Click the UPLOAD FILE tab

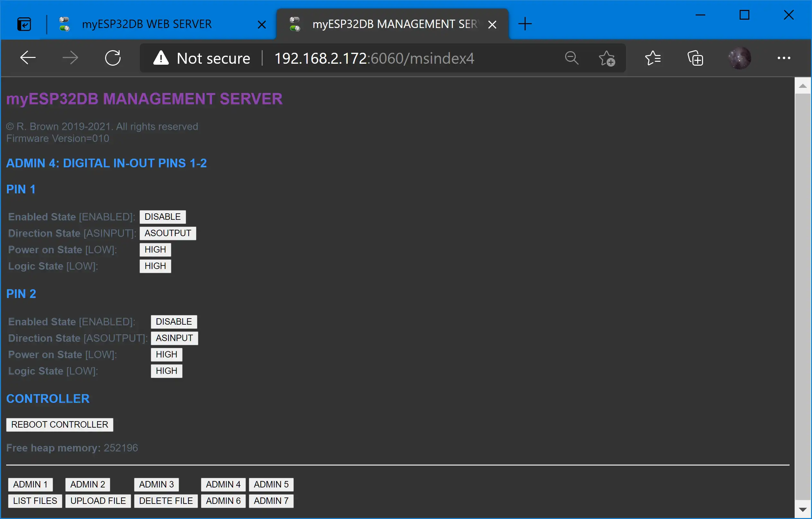(x=98, y=501)
